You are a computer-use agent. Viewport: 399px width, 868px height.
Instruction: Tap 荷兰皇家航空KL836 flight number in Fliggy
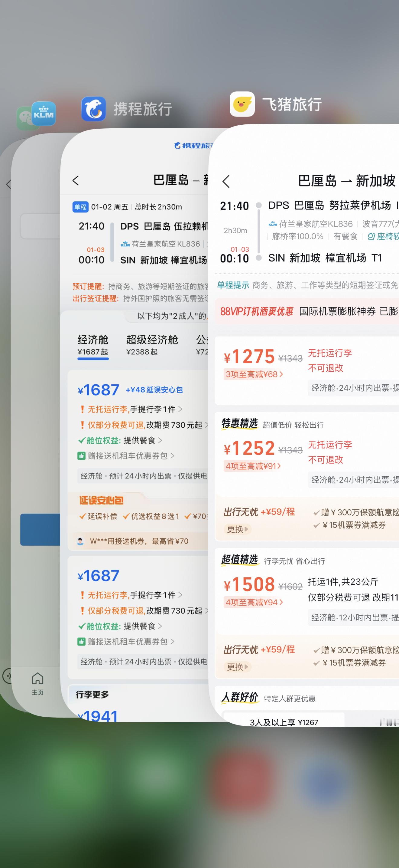click(x=316, y=224)
